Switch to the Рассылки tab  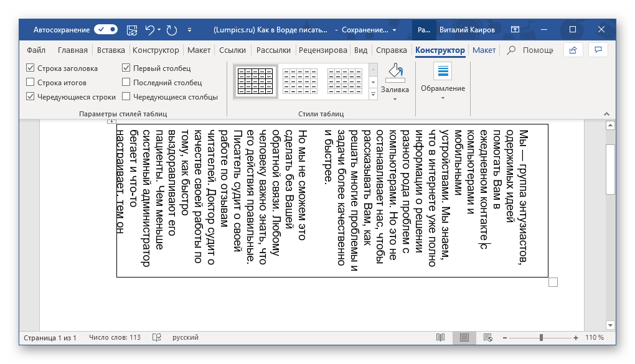pos(273,50)
